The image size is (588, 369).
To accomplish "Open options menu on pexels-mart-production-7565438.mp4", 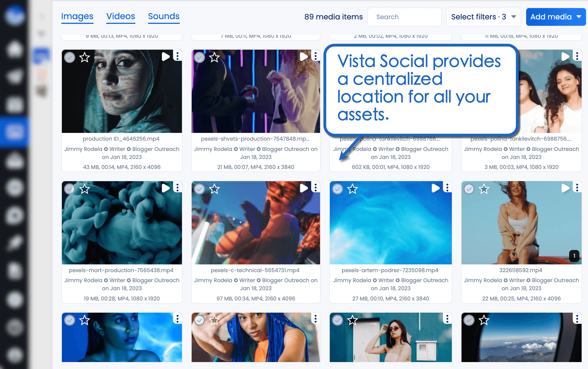I will [177, 187].
